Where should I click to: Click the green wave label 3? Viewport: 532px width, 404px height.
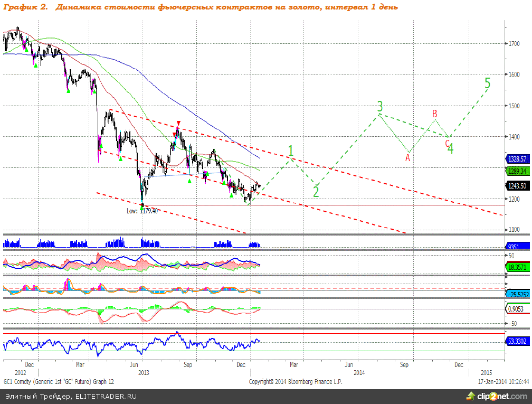tap(379, 106)
